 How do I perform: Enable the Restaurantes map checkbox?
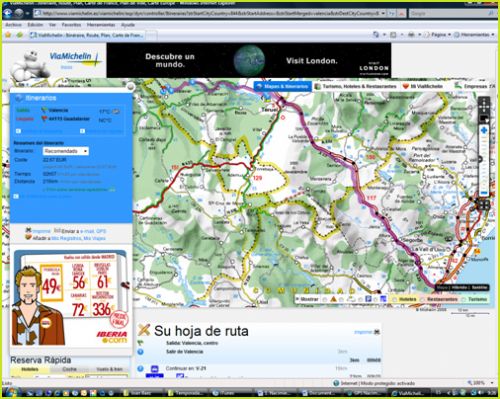(x=423, y=299)
